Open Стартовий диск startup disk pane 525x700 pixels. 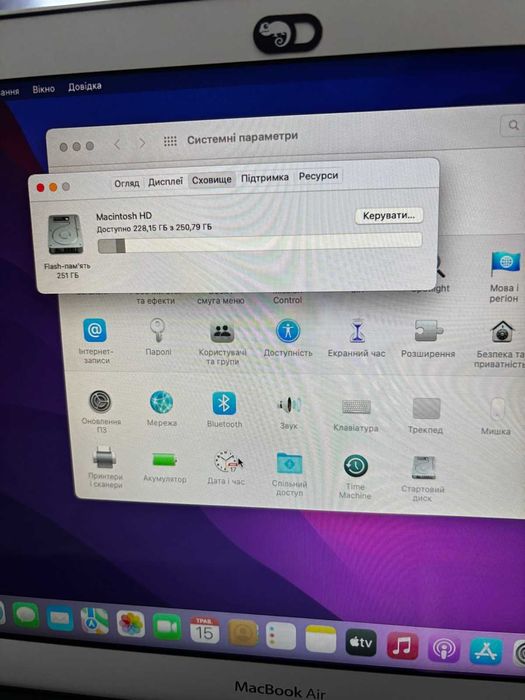click(423, 479)
